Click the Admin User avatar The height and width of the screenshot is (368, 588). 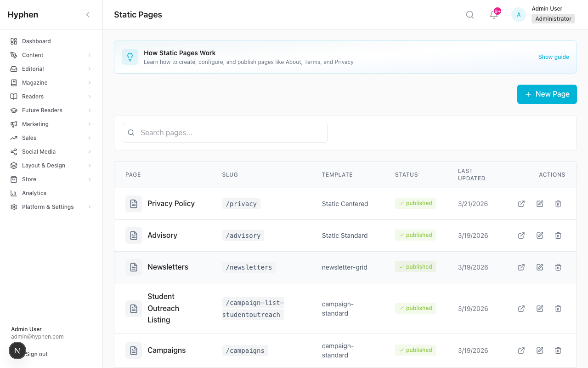(519, 15)
